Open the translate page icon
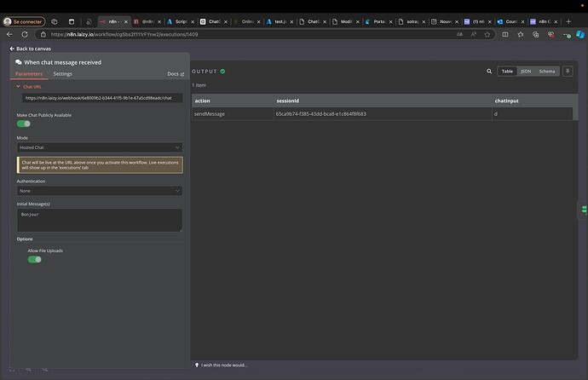The height and width of the screenshot is (380, 588). point(459,34)
